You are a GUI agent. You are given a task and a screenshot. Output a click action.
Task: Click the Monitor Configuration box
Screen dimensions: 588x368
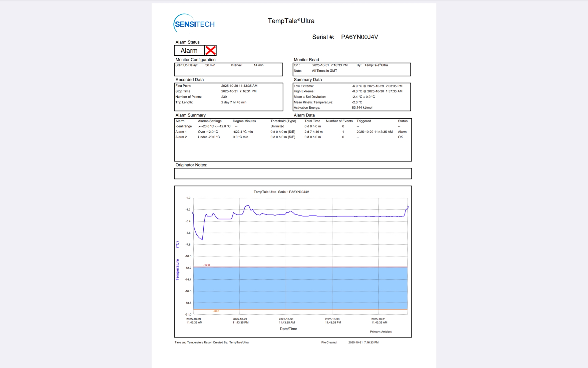pyautogui.click(x=228, y=70)
